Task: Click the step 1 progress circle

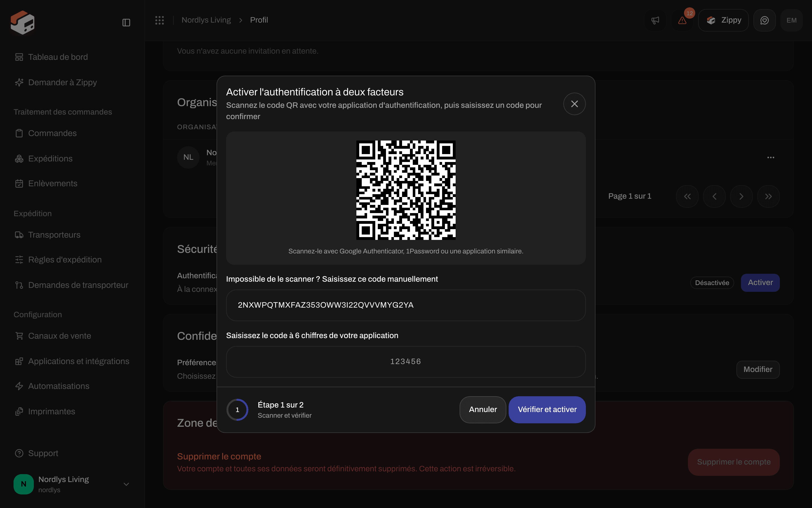Action: (x=237, y=410)
